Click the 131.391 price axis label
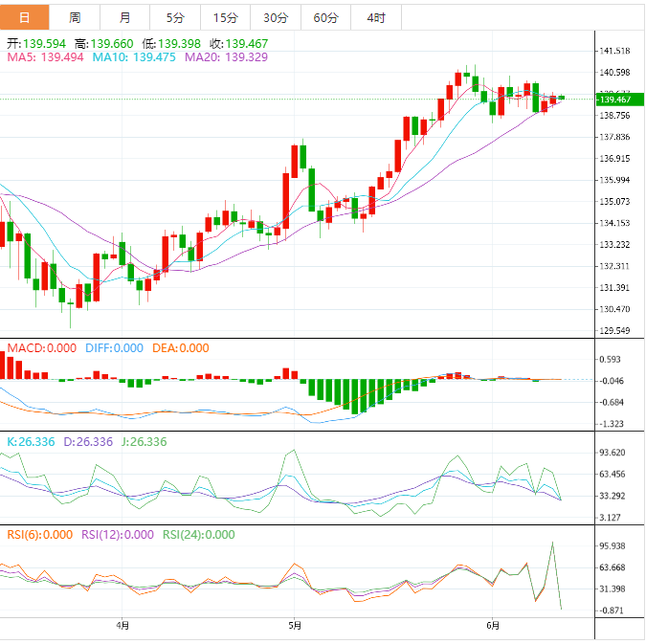Image resolution: width=646 pixels, height=644 pixels. pyautogui.click(x=614, y=288)
